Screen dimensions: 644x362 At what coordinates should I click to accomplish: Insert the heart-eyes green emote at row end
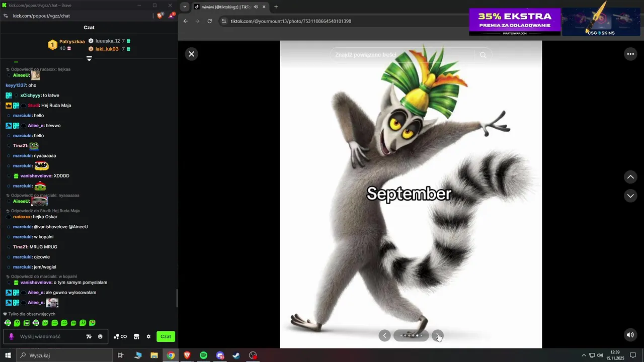92,323
